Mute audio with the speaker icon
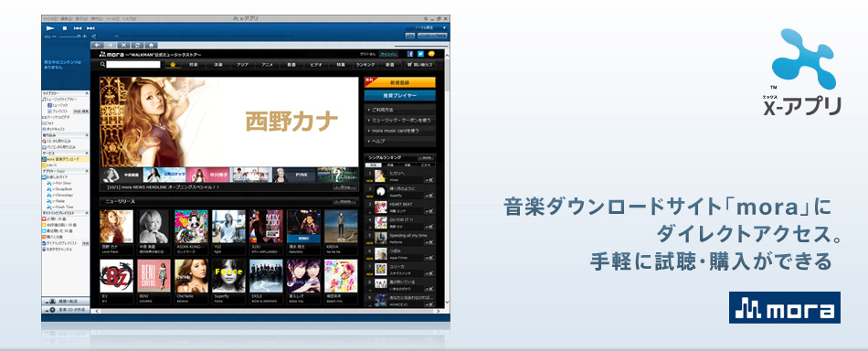 (94, 37)
